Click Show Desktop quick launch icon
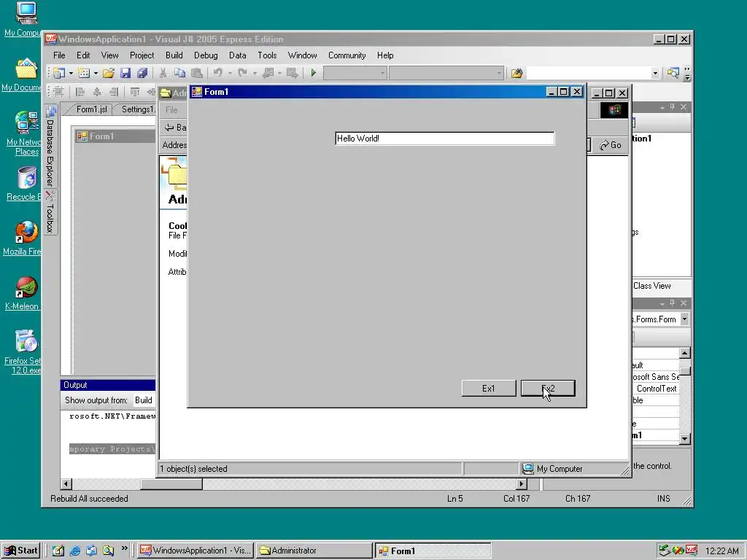This screenshot has width=747, height=560. point(58,551)
